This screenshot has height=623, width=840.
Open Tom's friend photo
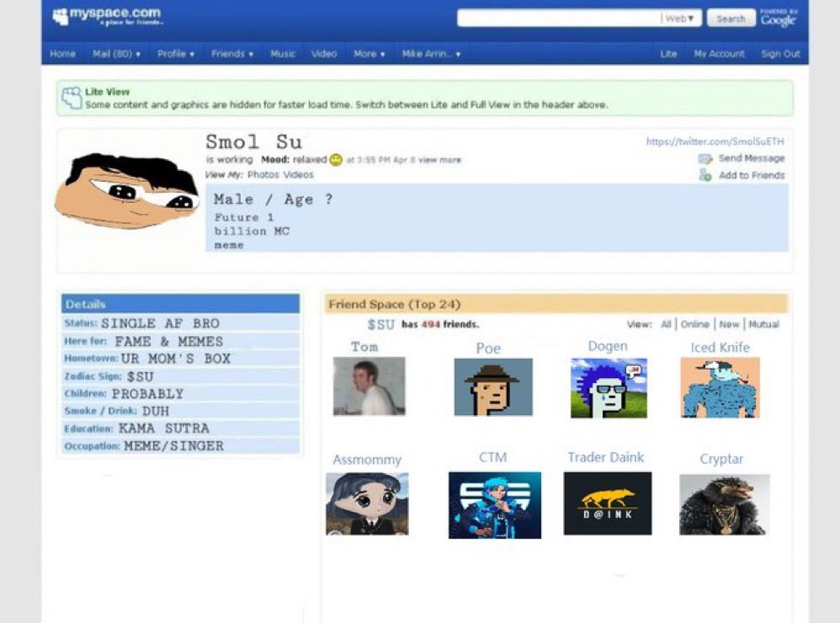point(369,386)
